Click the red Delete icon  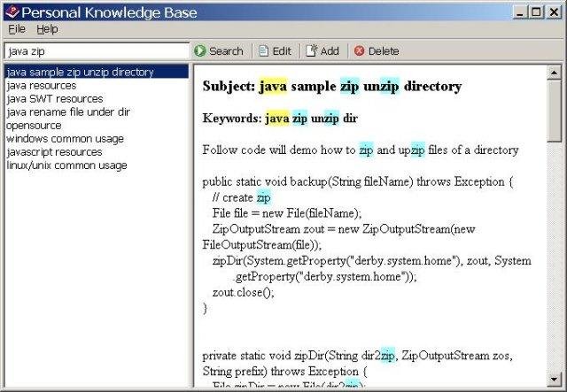pos(359,51)
